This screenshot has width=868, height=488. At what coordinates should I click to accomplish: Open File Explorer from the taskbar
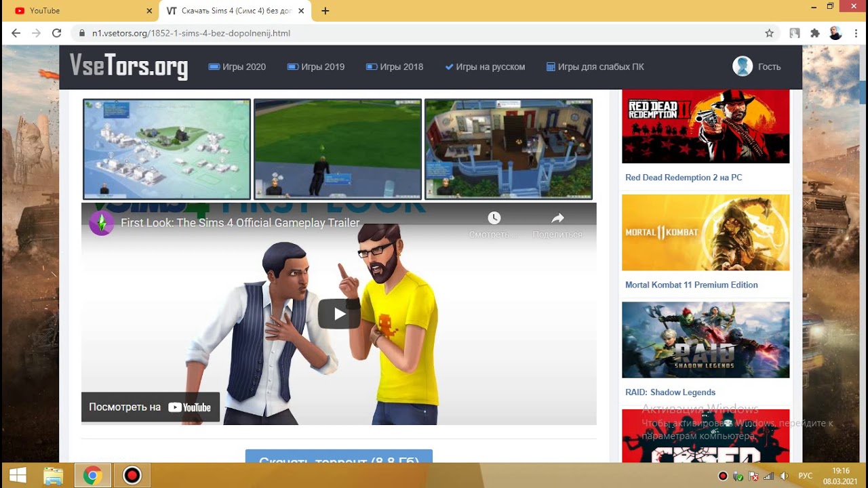(x=53, y=476)
